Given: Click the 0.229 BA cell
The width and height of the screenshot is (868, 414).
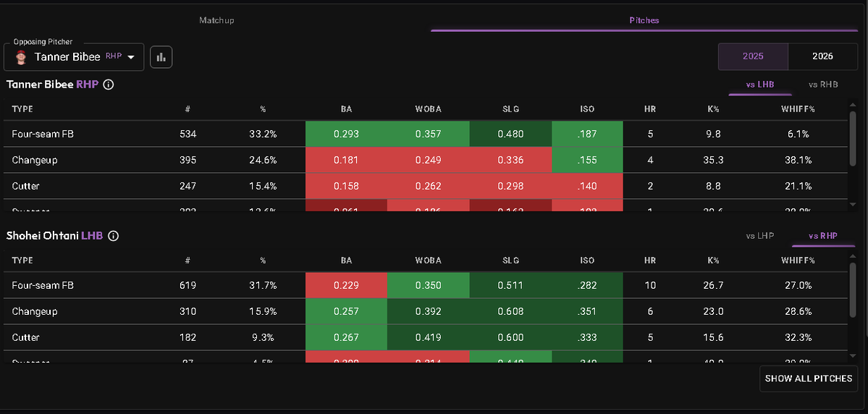Looking at the screenshot, I should pyautogui.click(x=347, y=286).
